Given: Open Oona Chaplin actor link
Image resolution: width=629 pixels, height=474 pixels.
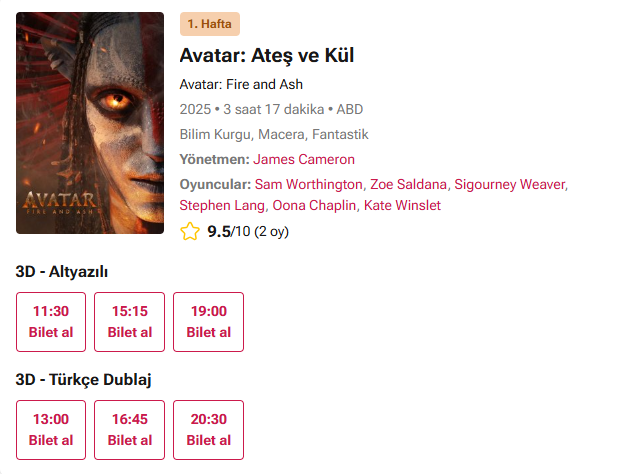Looking at the screenshot, I should coord(313,205).
